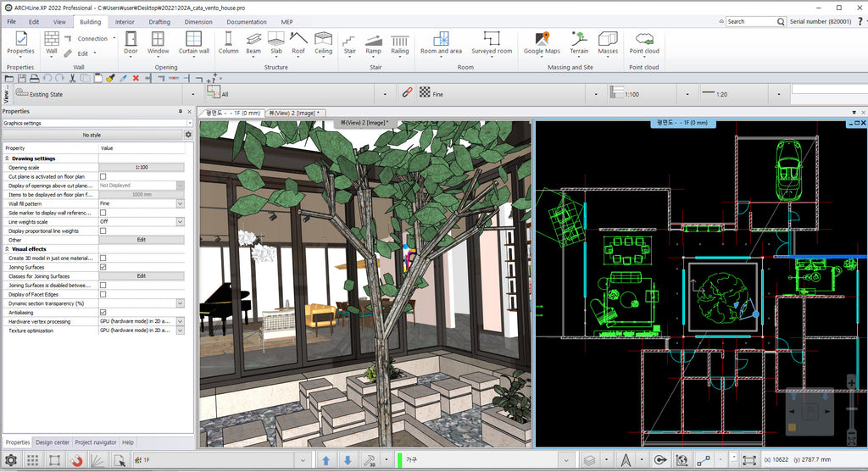Open the File menu

click(x=12, y=21)
